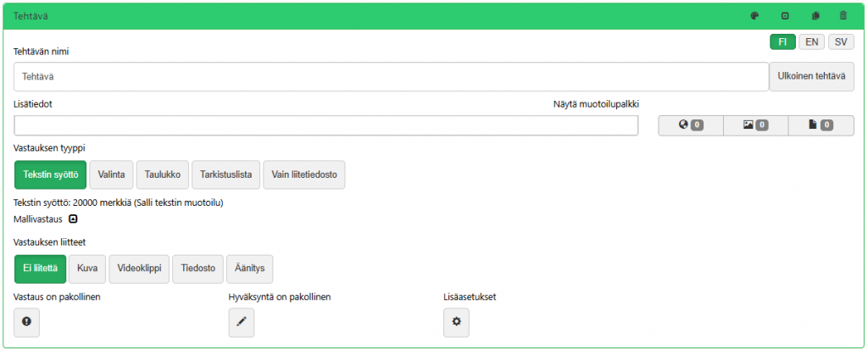Open the color palette icon in header
Viewport: 868px width, 349px height.
[x=754, y=15]
